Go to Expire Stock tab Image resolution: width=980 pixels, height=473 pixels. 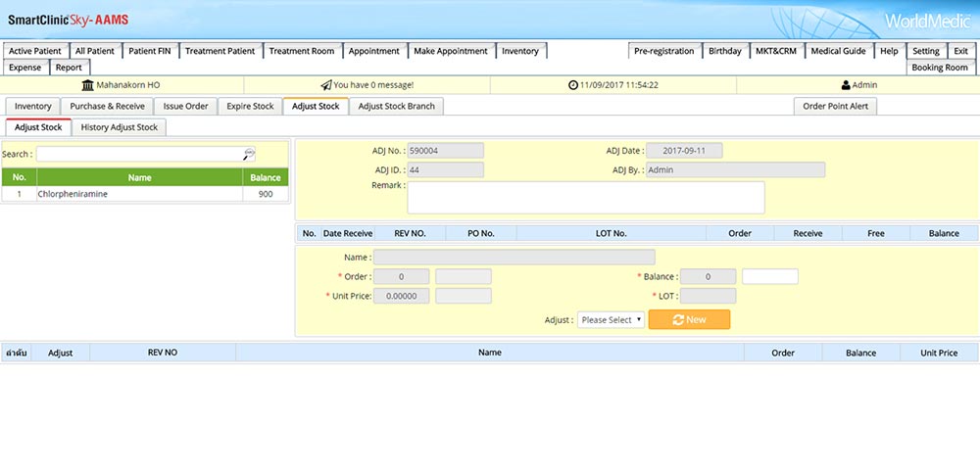pyautogui.click(x=250, y=106)
